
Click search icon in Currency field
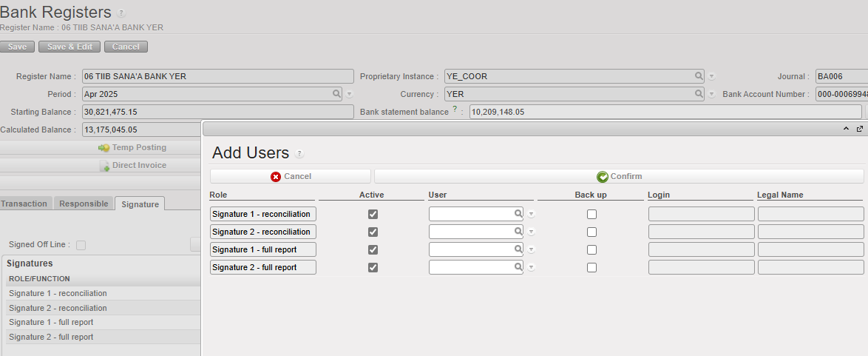pyautogui.click(x=699, y=94)
